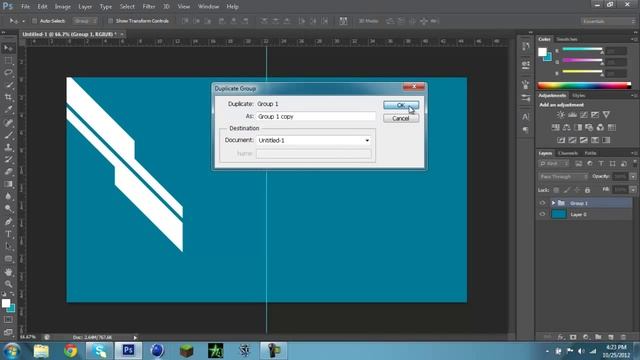Click the foreground color swatch in toolbox
The height and width of the screenshot is (360, 640).
[x=6, y=303]
